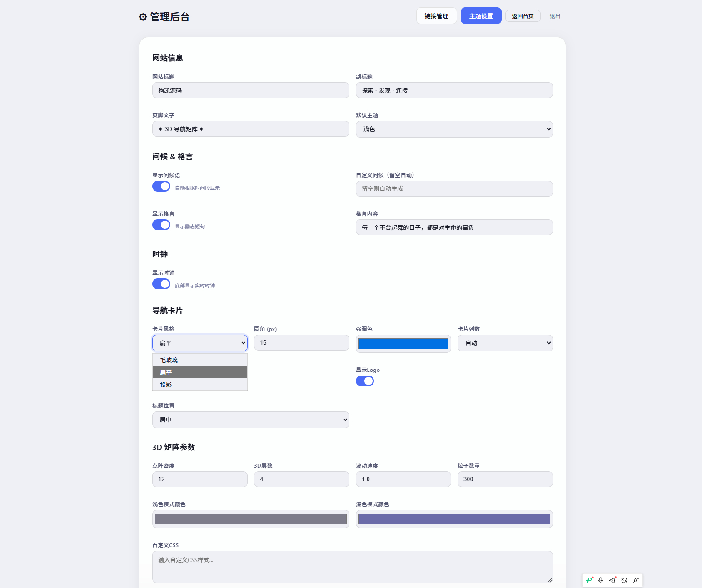Open the 强调色 blue color picker
Image resolution: width=702 pixels, height=588 pixels.
[403, 344]
